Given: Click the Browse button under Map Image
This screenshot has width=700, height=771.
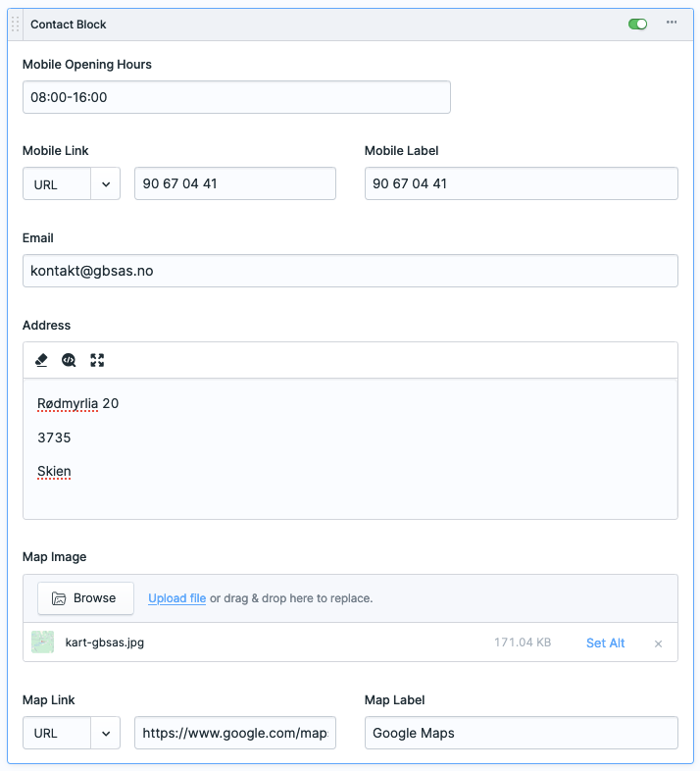Looking at the screenshot, I should point(85,597).
